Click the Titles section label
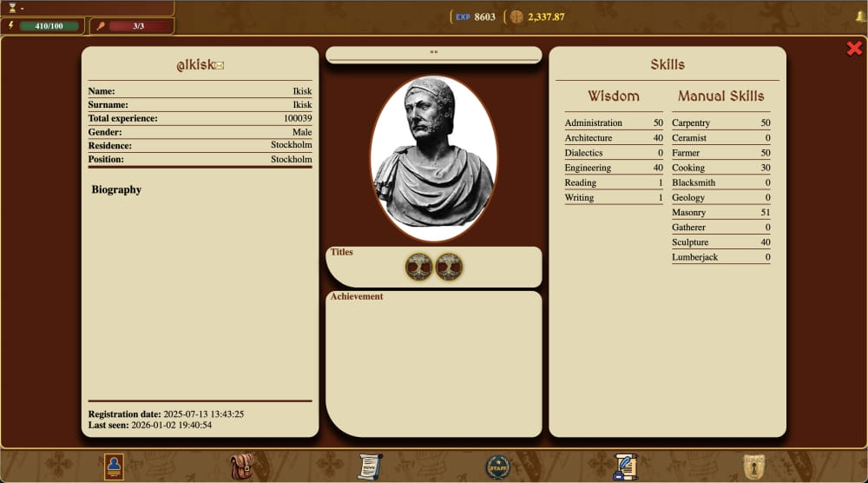 click(x=341, y=251)
